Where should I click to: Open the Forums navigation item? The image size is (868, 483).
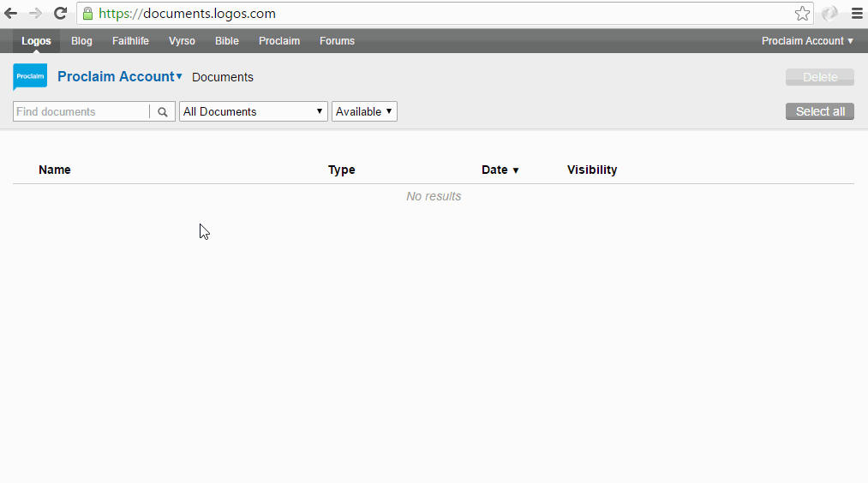[337, 41]
